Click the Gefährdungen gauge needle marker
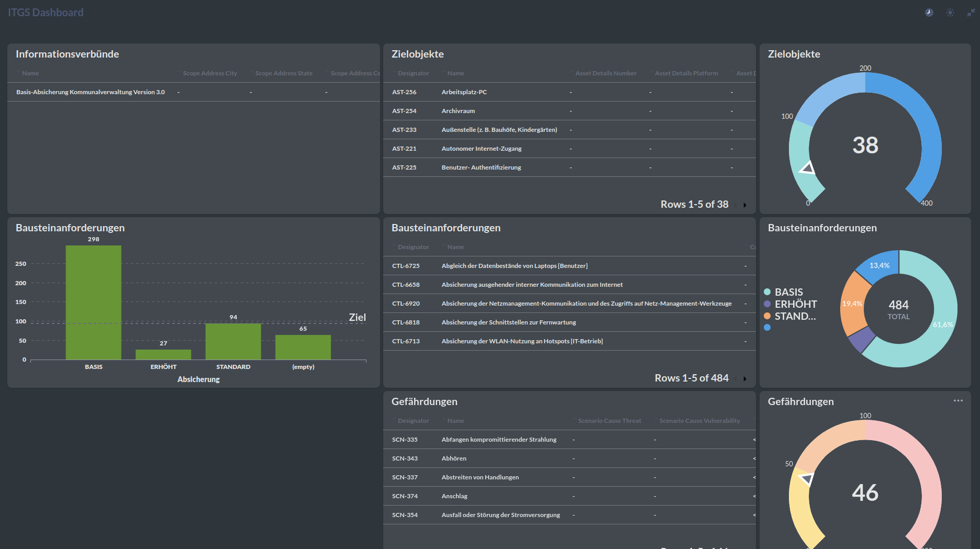The image size is (980, 549). point(806,478)
